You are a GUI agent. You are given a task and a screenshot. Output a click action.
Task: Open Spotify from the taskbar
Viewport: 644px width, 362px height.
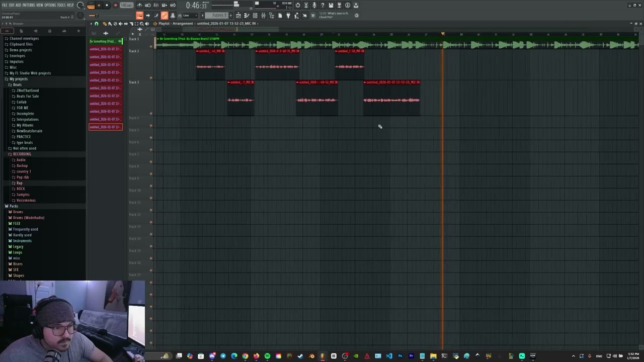pos(267,356)
